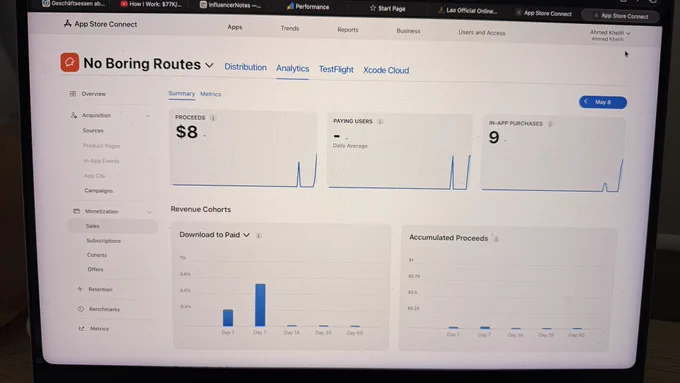The height and width of the screenshot is (383, 680).
Task: Click info icon beside Download to Paid
Action: click(258, 236)
